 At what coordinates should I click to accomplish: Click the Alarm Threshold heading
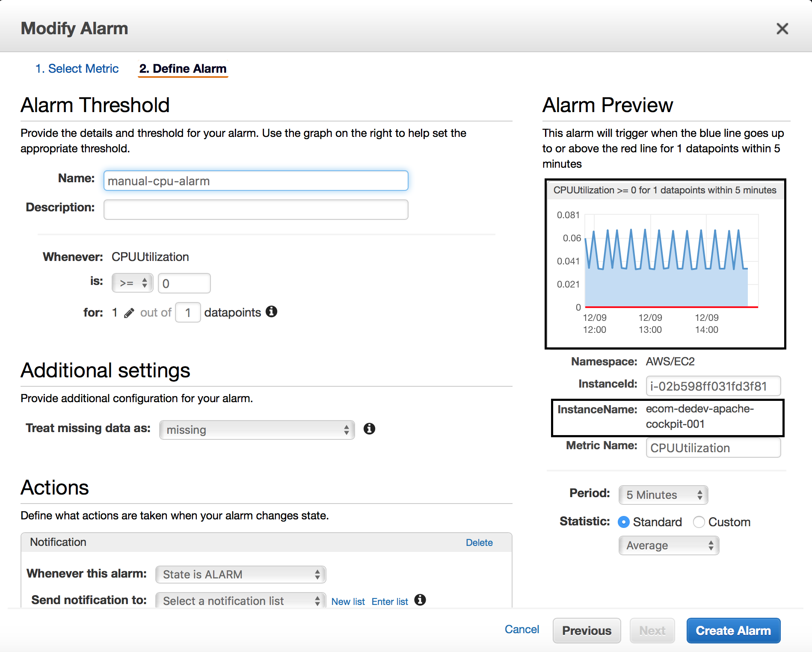click(x=95, y=105)
